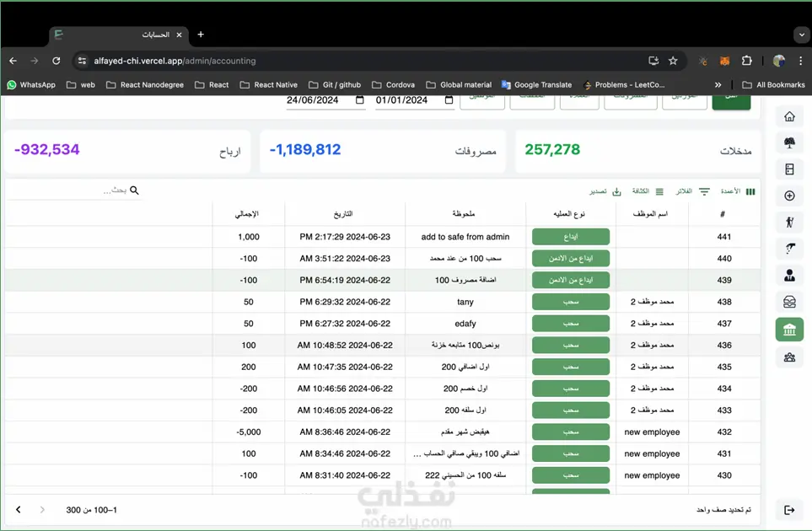Close the الحسابات browser tab

(179, 35)
